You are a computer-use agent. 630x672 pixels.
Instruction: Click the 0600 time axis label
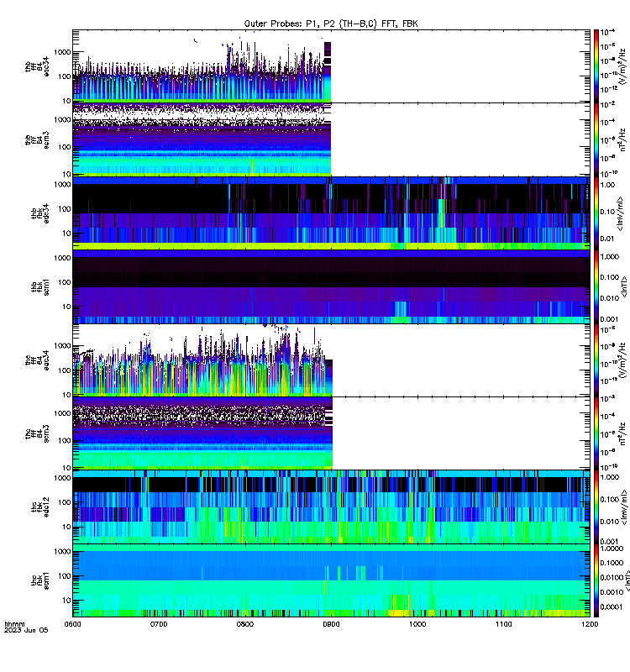[72, 624]
